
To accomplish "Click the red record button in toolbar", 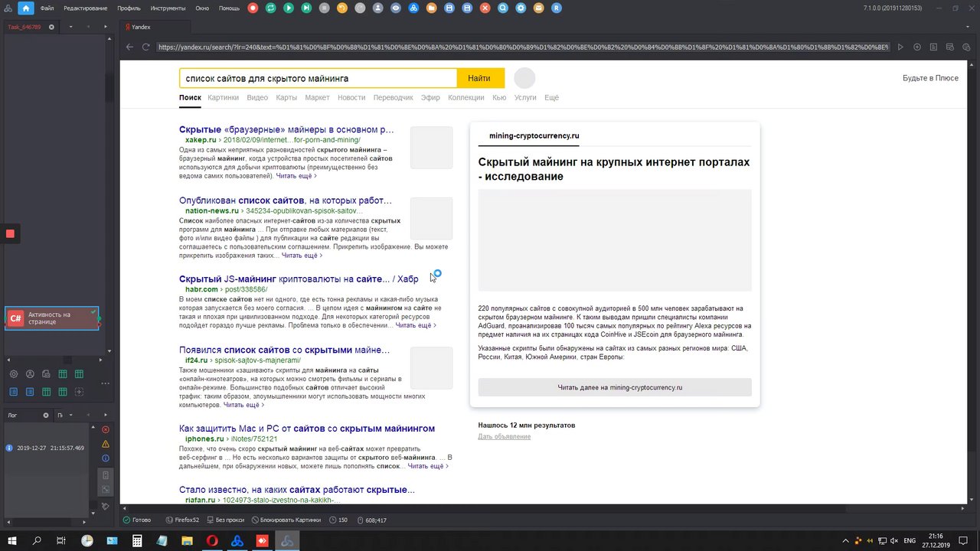I will click(253, 8).
